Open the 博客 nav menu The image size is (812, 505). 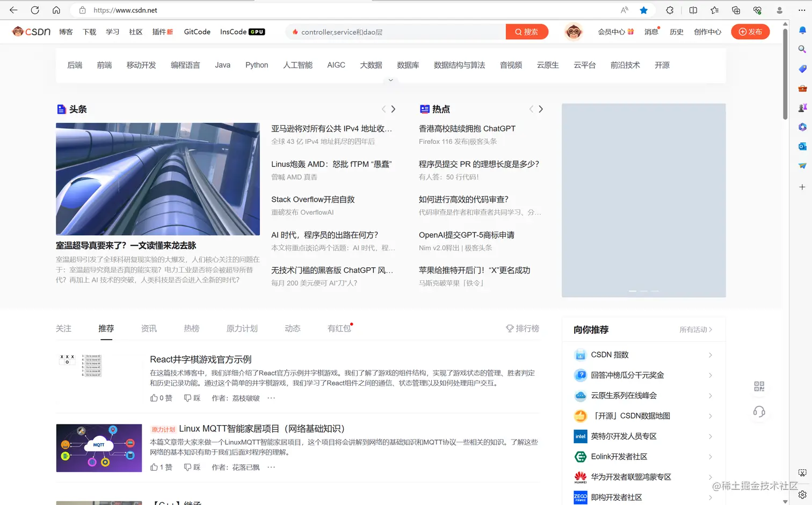pos(66,32)
